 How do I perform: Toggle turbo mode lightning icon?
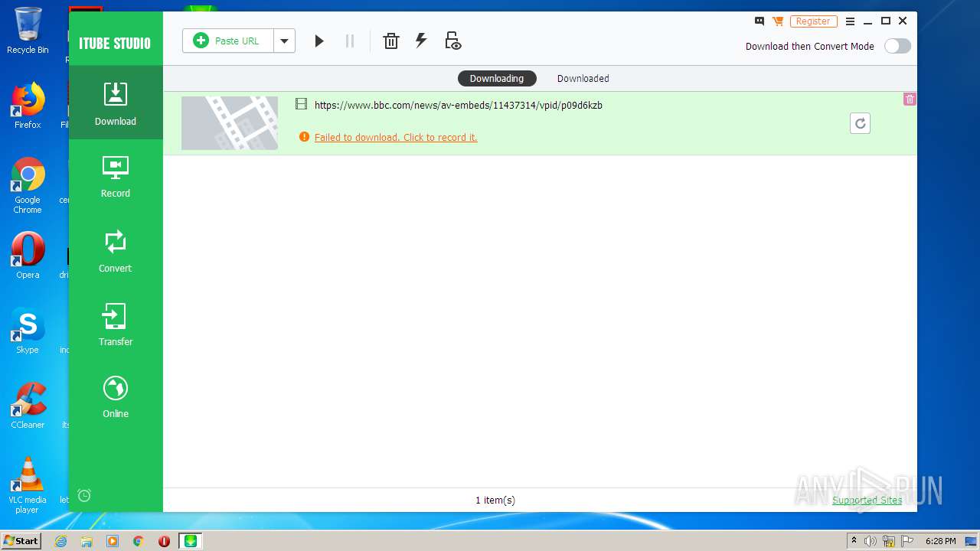[421, 41]
